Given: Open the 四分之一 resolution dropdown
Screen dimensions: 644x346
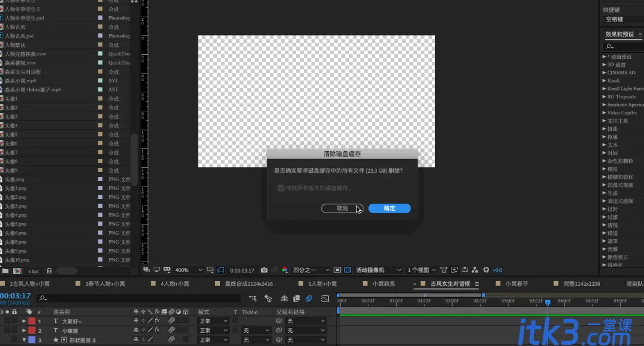Looking at the screenshot, I should click(x=311, y=270).
